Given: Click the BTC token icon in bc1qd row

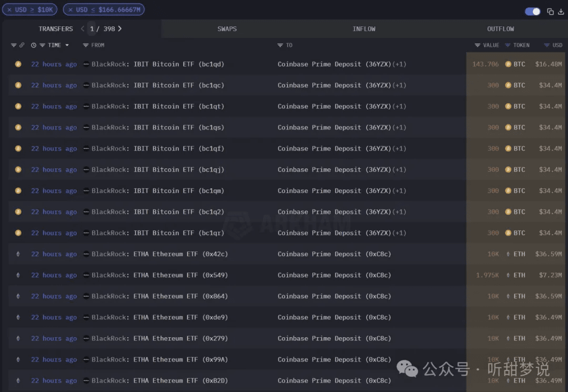Looking at the screenshot, I should [508, 64].
